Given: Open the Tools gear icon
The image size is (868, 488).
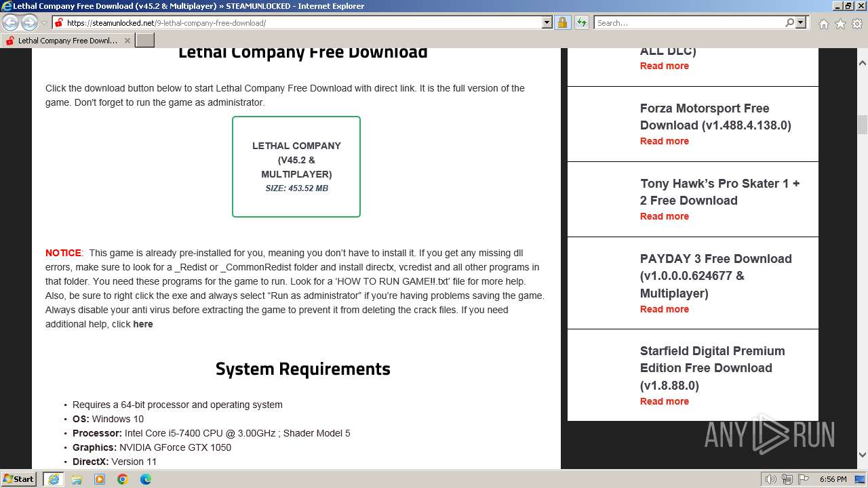Looking at the screenshot, I should pyautogui.click(x=856, y=24).
